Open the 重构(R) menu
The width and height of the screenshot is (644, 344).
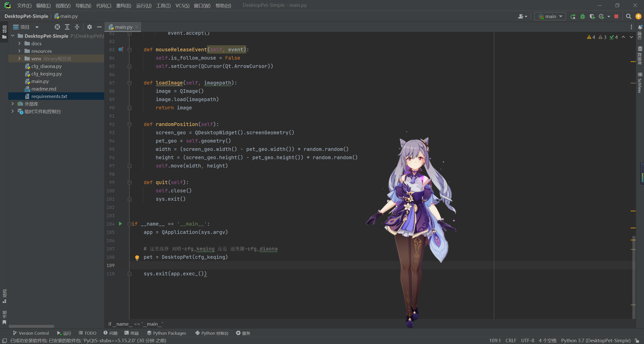[124, 6]
